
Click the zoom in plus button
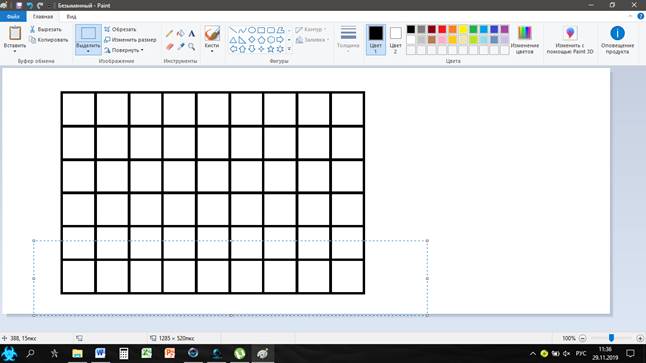[640, 338]
